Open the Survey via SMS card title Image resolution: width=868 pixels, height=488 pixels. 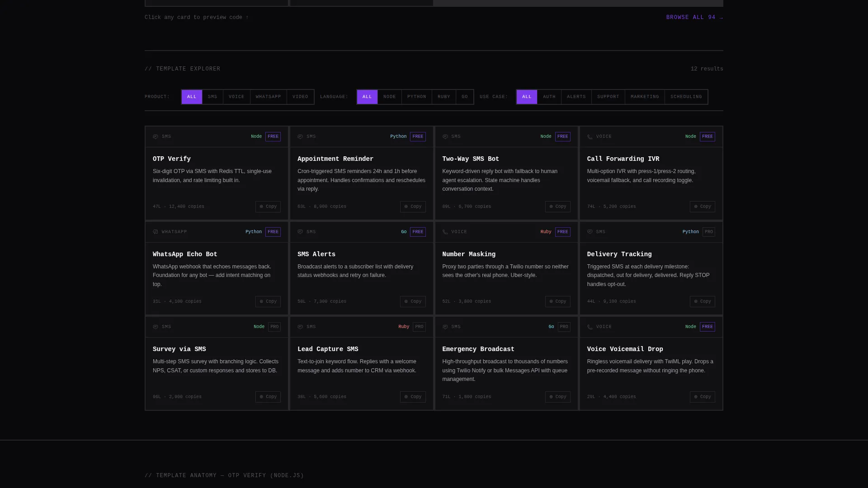[x=179, y=349]
